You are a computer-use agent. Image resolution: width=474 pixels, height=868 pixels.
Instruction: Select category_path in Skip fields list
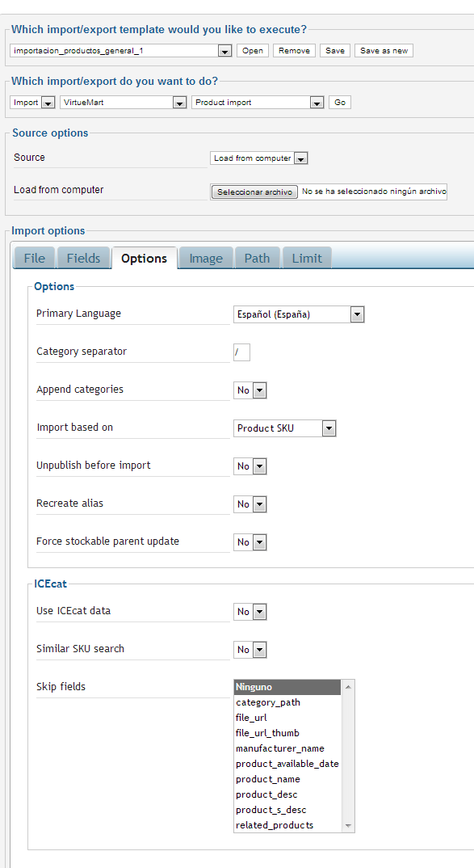click(287, 702)
